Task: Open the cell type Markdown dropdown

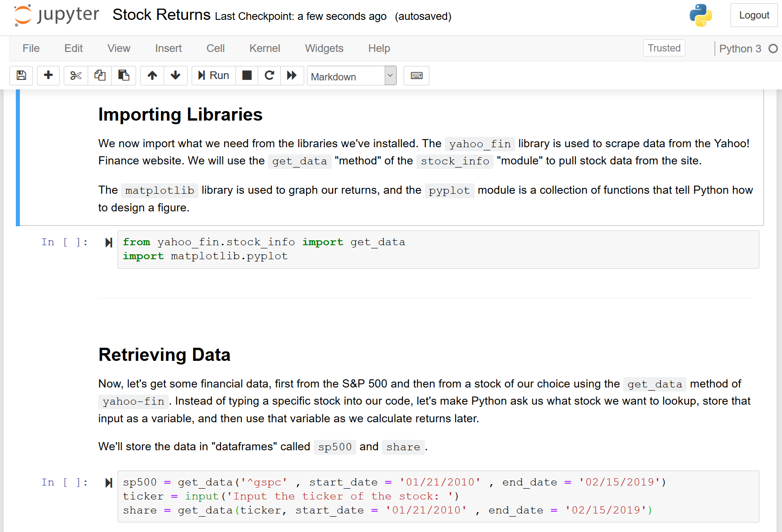Action: 351,76
